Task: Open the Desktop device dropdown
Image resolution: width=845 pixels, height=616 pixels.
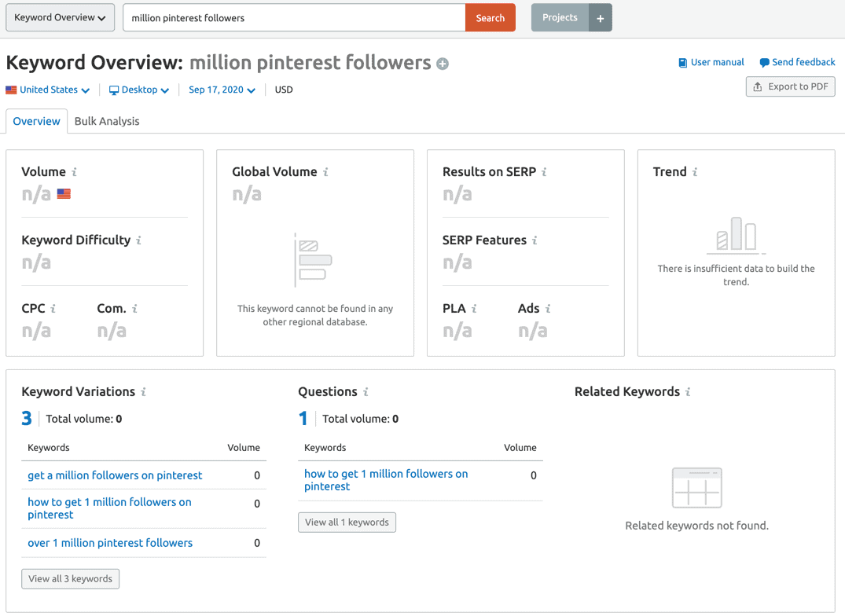Action: pos(139,90)
